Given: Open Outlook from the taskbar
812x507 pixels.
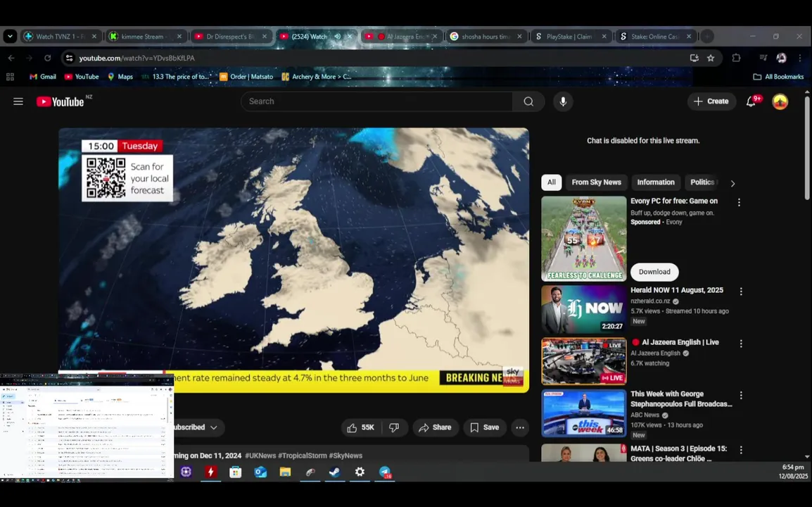Looking at the screenshot, I should [x=260, y=472].
